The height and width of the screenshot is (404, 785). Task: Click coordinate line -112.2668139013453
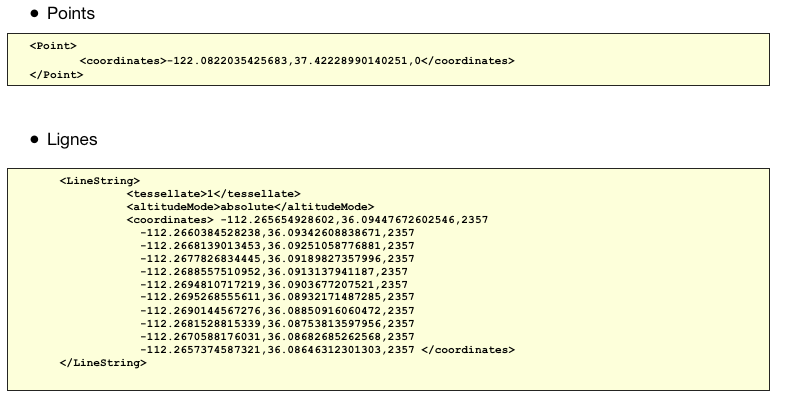(x=279, y=245)
